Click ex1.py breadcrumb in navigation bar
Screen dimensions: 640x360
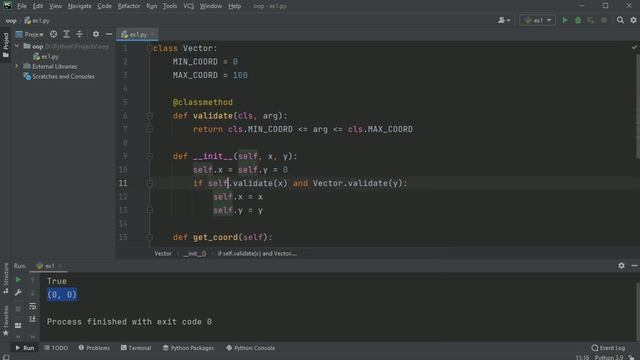tap(37, 20)
